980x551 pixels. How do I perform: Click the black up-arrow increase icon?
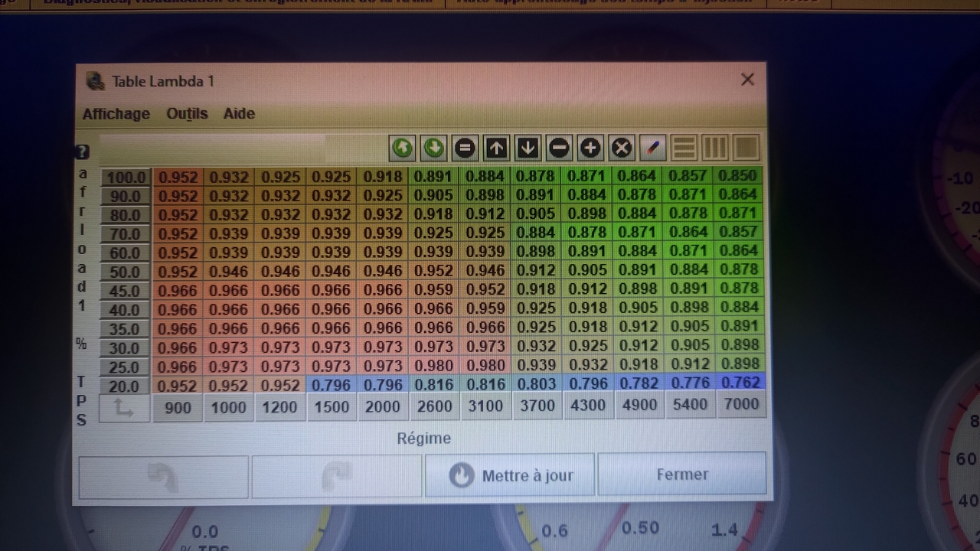coord(496,148)
